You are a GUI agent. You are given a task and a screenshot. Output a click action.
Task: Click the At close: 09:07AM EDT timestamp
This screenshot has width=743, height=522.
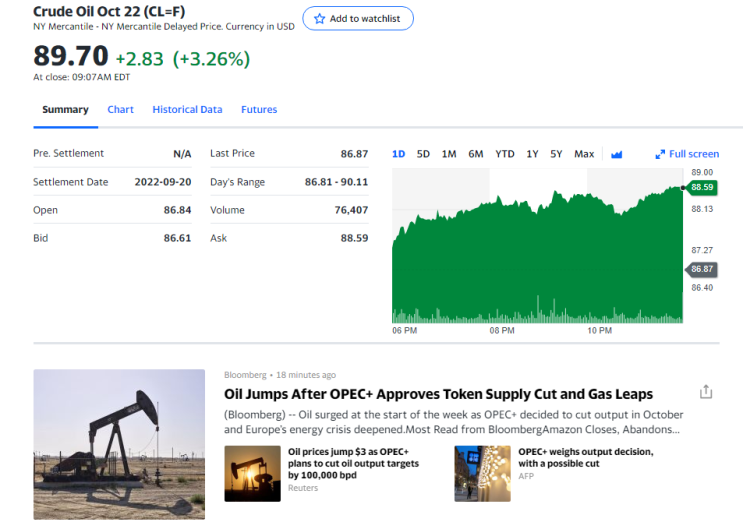tap(82, 77)
